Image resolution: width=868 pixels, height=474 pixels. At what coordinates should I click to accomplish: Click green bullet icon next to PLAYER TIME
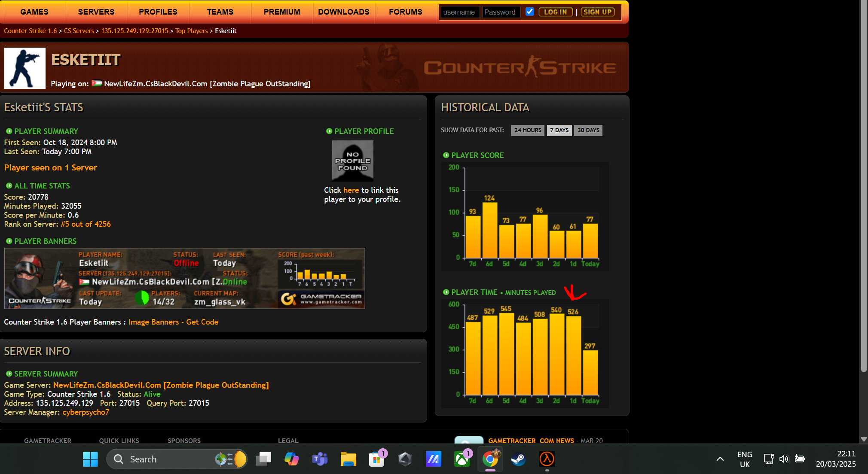[x=446, y=292]
